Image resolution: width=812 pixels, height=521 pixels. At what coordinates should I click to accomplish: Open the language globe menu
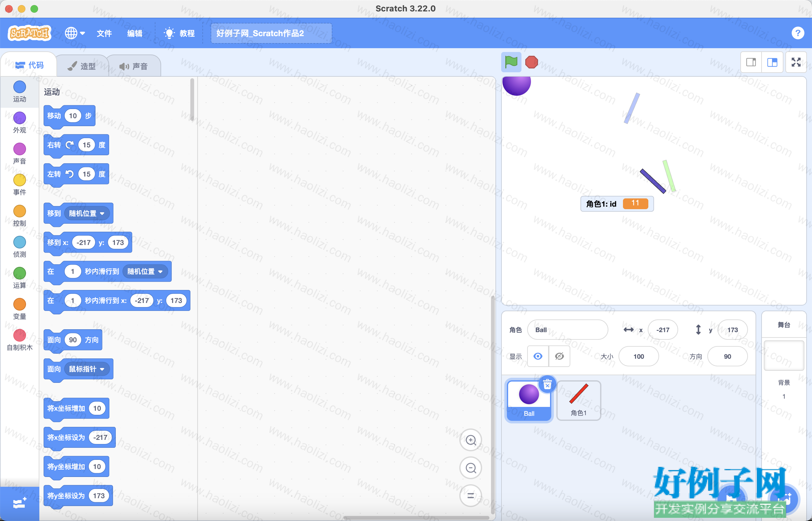(75, 33)
